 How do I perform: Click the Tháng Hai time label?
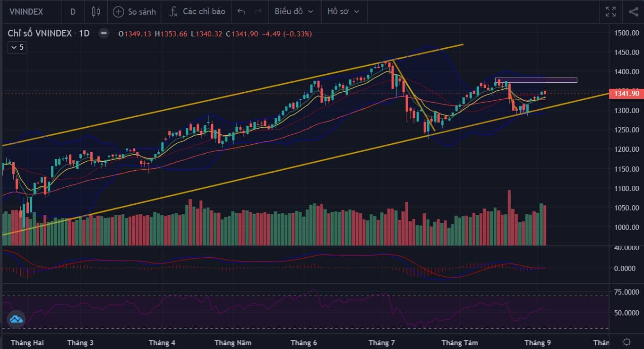[x=27, y=343]
